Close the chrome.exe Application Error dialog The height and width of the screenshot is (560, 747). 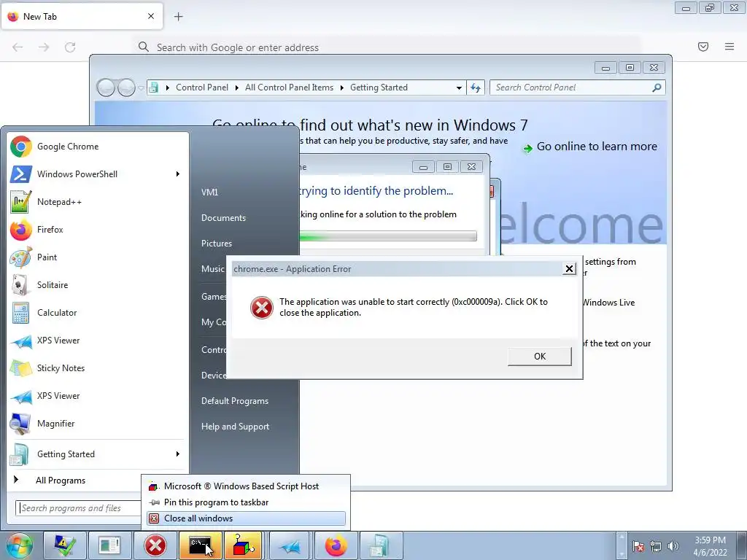[569, 269]
